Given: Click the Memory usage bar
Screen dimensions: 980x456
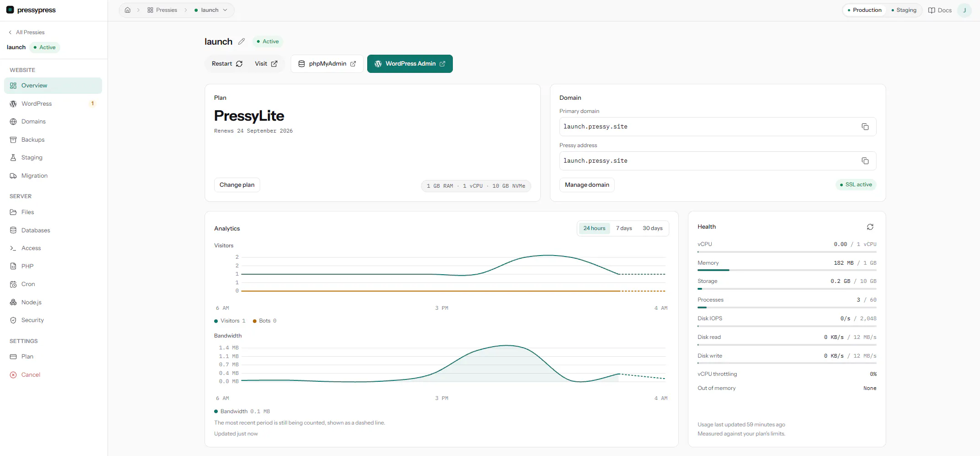Looking at the screenshot, I should tap(787, 270).
